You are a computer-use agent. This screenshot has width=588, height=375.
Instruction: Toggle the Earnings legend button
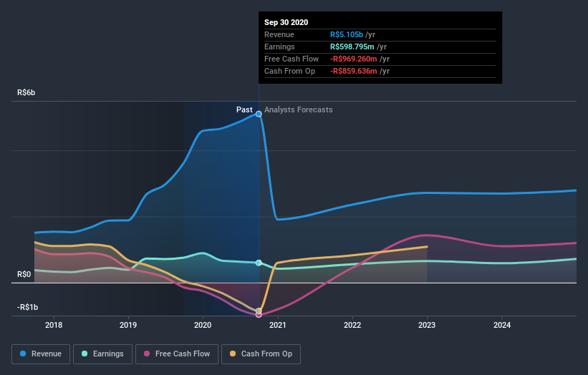tap(102, 354)
